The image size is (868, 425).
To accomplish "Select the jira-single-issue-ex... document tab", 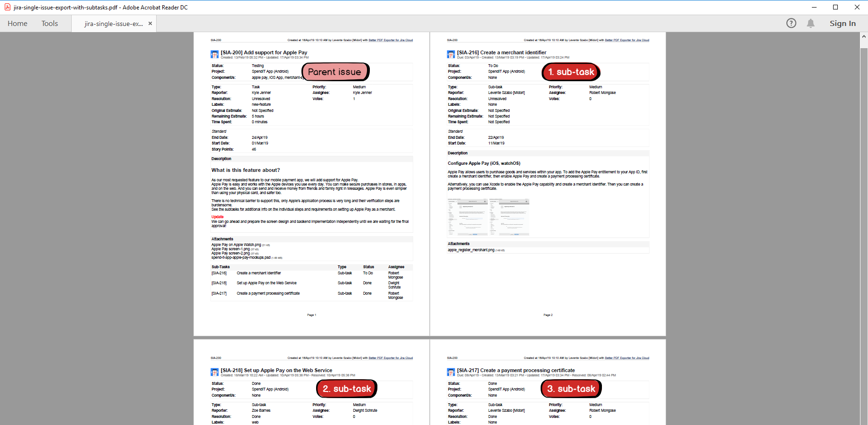I will [113, 24].
